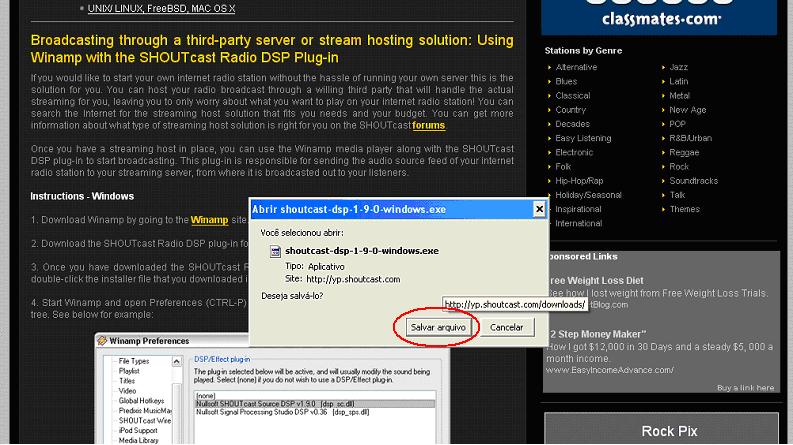
Task: Click the classmates.com banner
Action: 659,17
